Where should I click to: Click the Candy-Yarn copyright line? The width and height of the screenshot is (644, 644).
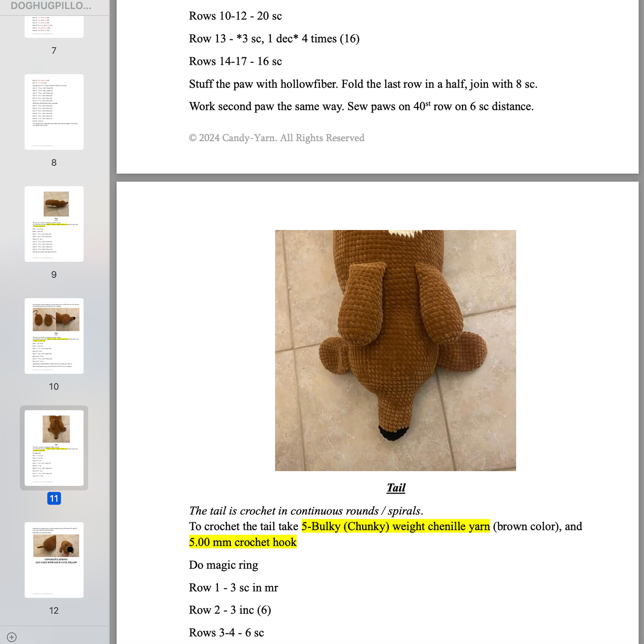[276, 137]
